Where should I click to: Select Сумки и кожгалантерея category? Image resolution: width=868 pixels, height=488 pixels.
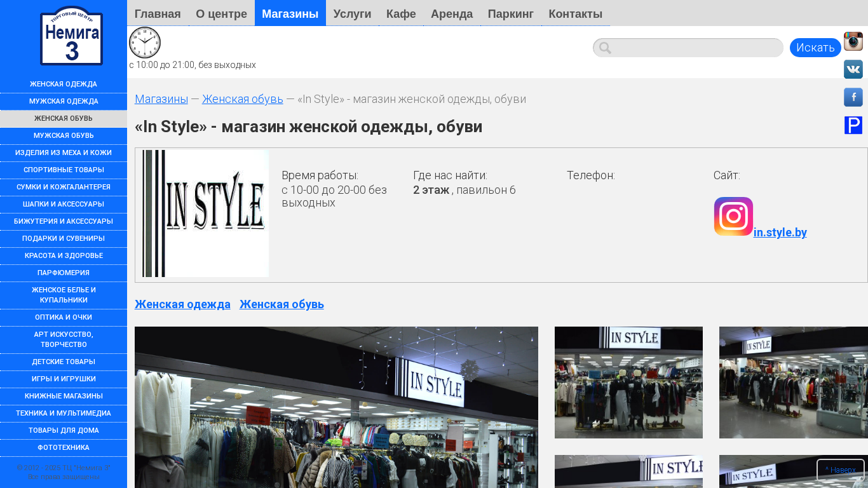pyautogui.click(x=64, y=187)
